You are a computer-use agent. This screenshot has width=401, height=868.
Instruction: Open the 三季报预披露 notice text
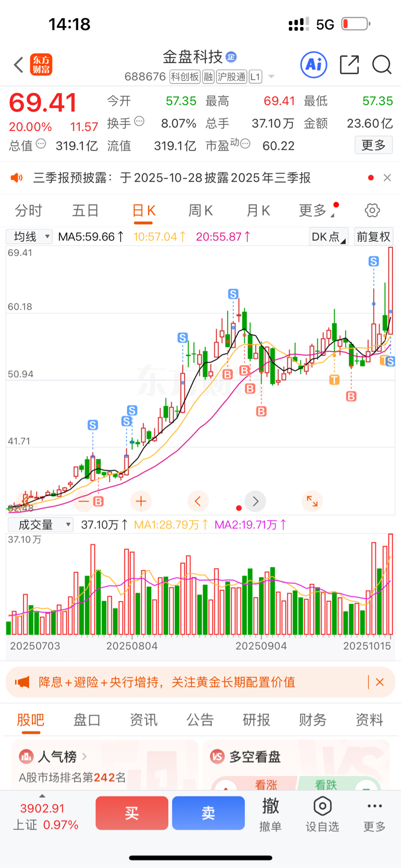pyautogui.click(x=172, y=178)
